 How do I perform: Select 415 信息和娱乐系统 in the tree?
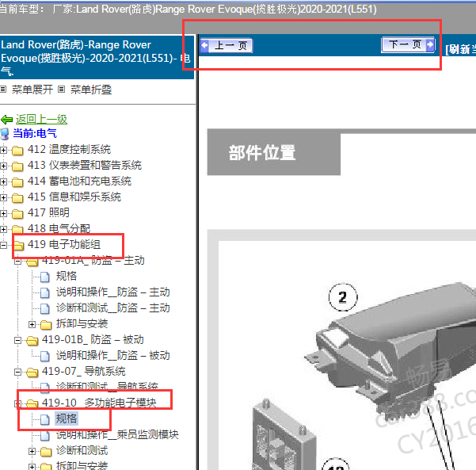[x=74, y=197]
